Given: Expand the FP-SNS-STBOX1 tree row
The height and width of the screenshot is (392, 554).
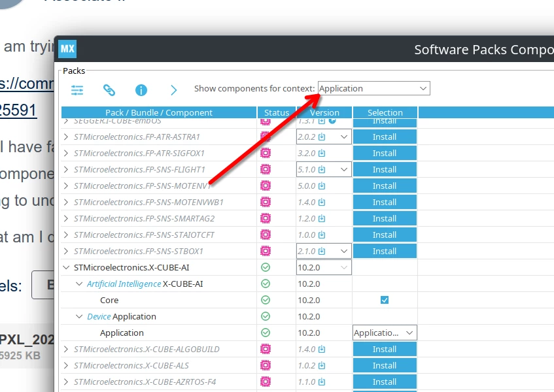Looking at the screenshot, I should (x=66, y=252).
